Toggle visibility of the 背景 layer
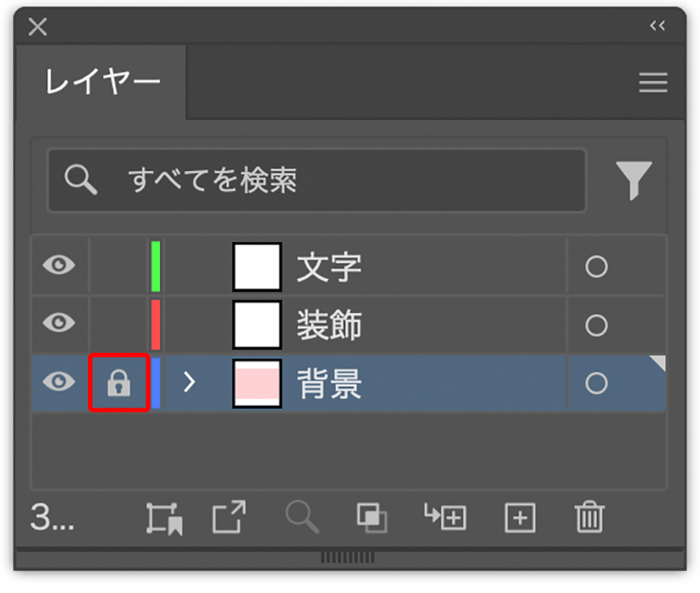Image resolution: width=700 pixels, height=593 pixels. coord(59,382)
